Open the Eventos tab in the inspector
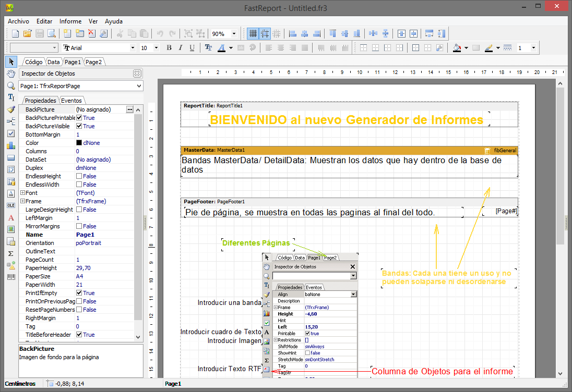This screenshot has width=572, height=392. (71, 101)
